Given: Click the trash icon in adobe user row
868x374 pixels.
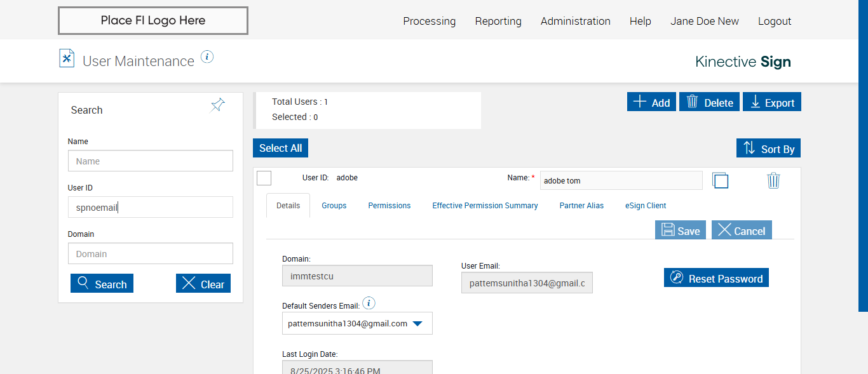Looking at the screenshot, I should pos(773,180).
